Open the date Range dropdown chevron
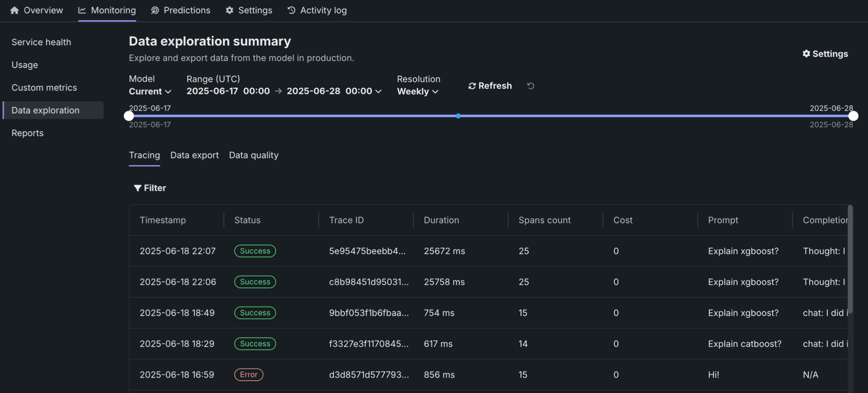This screenshot has height=393, width=868. 378,92
